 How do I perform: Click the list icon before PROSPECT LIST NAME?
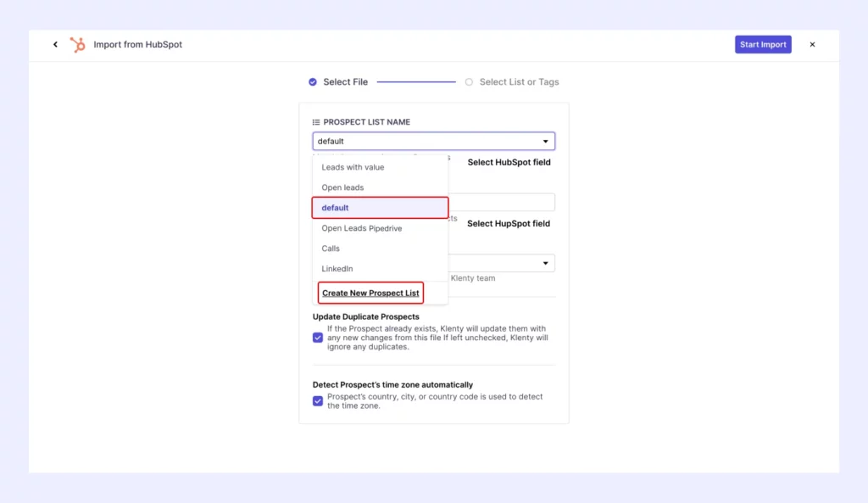coord(314,121)
